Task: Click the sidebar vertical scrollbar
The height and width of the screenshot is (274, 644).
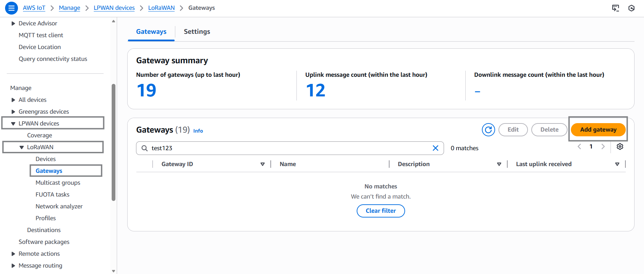Action: pyautogui.click(x=113, y=142)
